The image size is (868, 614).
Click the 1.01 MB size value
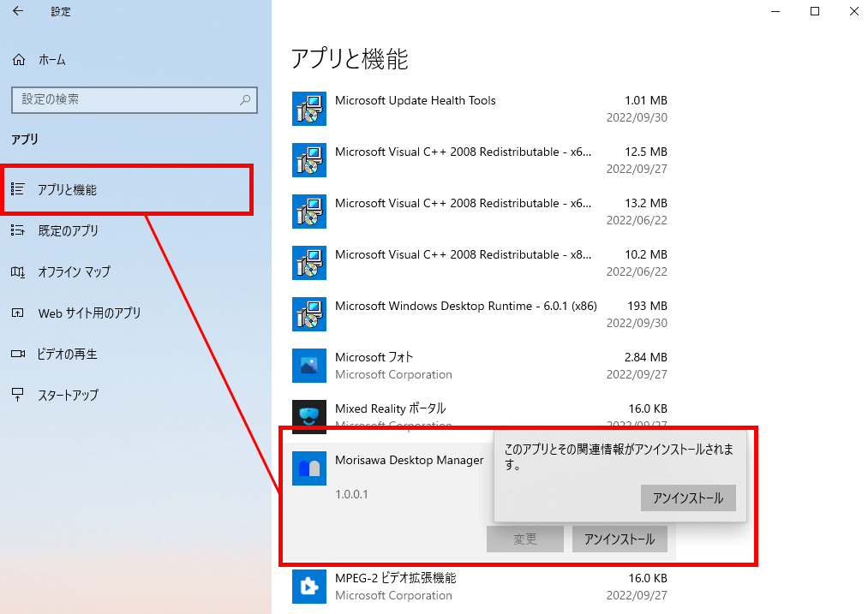[646, 101]
